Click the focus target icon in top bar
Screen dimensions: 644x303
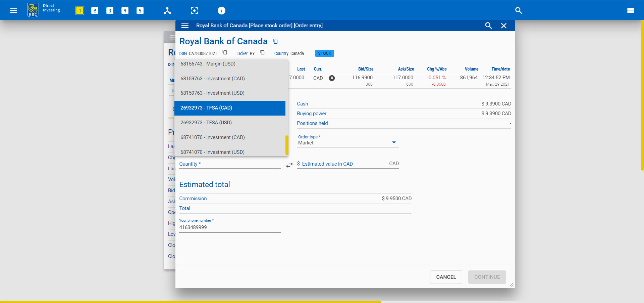point(194,10)
